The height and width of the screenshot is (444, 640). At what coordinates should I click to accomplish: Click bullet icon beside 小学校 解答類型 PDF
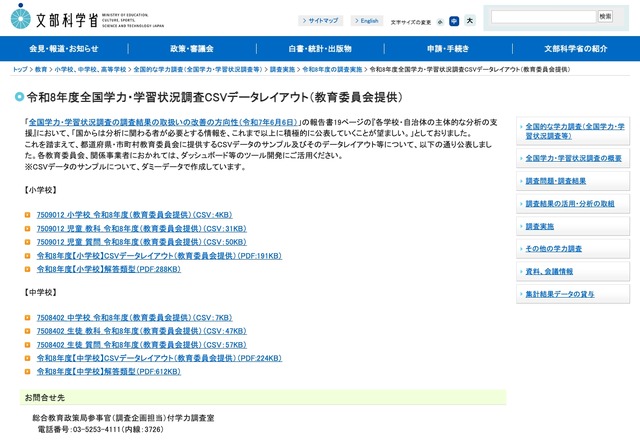[x=27, y=269]
